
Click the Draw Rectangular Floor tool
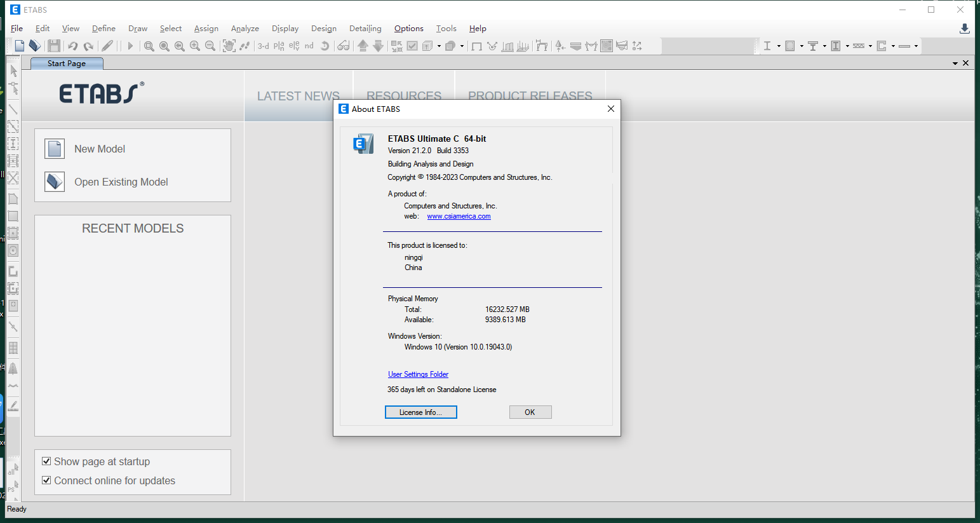point(13,216)
